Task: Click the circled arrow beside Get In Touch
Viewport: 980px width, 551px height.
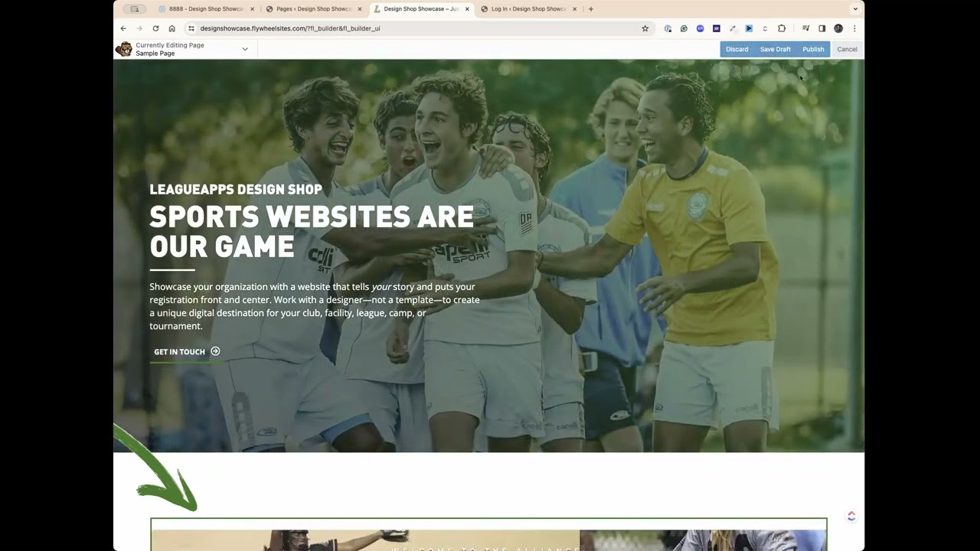Action: (215, 351)
